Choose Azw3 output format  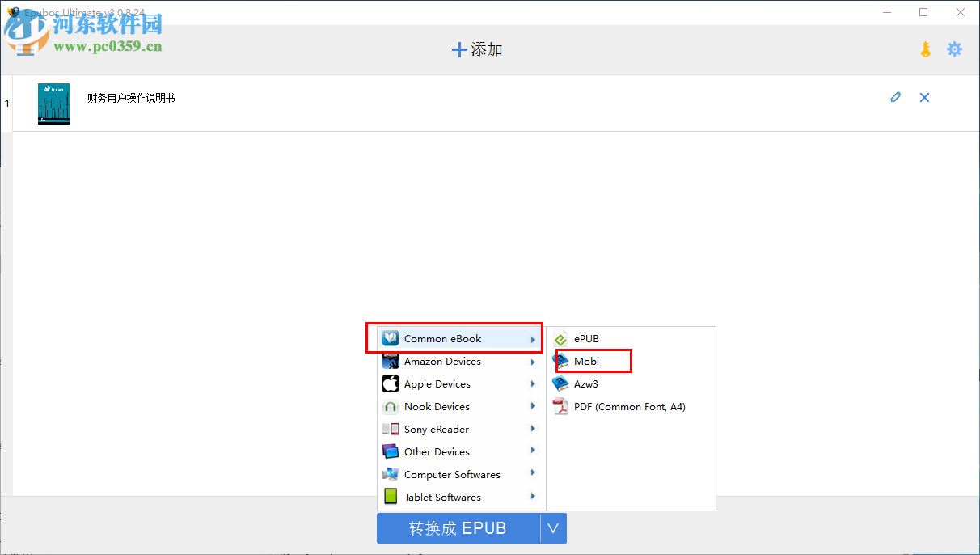(x=631, y=383)
